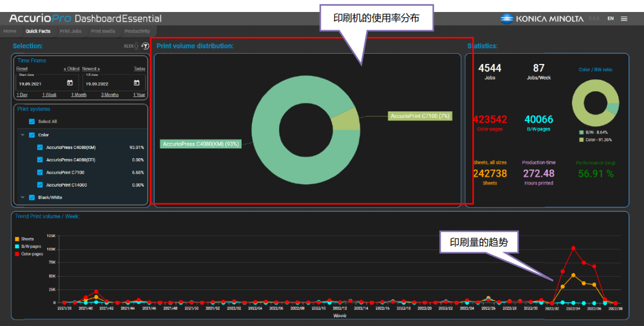
Task: Click the 93.01% usage value
Action: tap(137, 147)
